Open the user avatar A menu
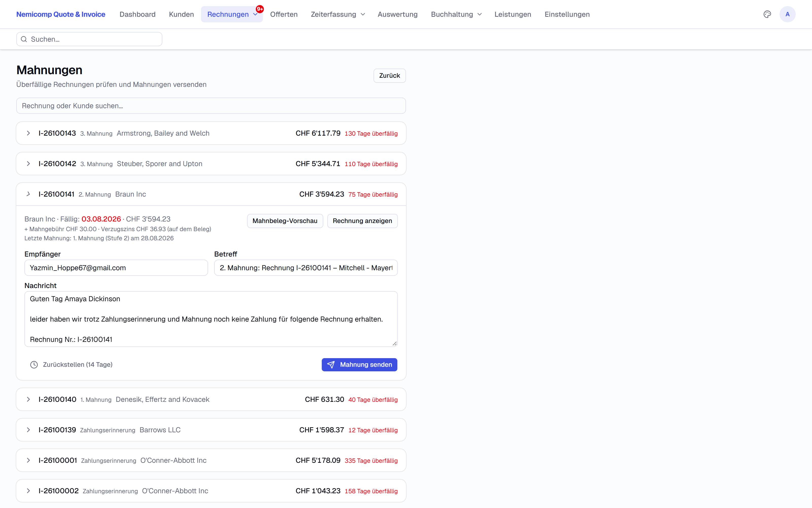This screenshot has width=812, height=508. point(787,14)
